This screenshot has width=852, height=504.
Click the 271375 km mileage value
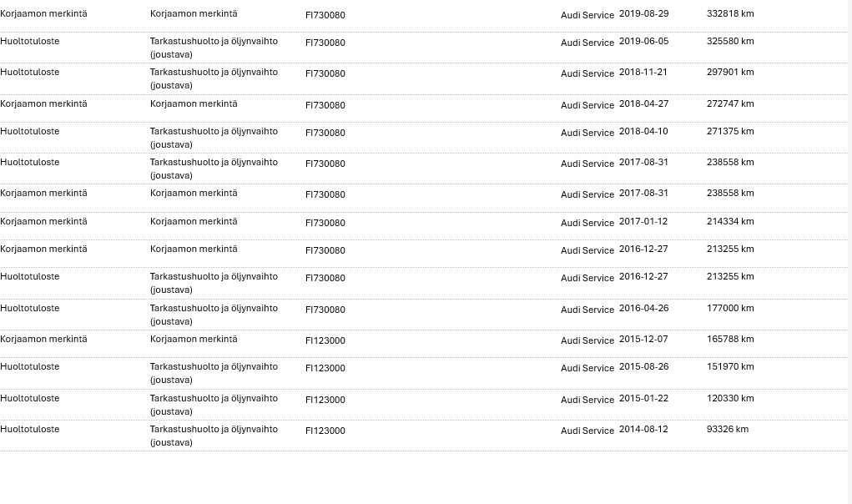click(729, 132)
